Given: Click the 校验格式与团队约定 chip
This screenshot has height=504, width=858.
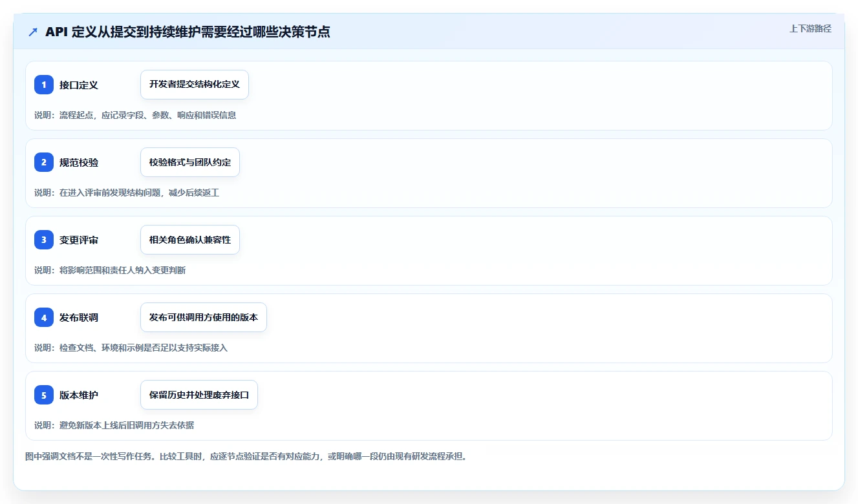Looking at the screenshot, I should pyautogui.click(x=190, y=162).
